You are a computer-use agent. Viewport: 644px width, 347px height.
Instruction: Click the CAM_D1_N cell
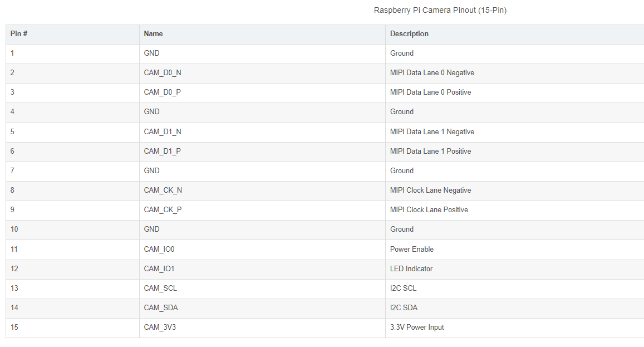coord(163,132)
